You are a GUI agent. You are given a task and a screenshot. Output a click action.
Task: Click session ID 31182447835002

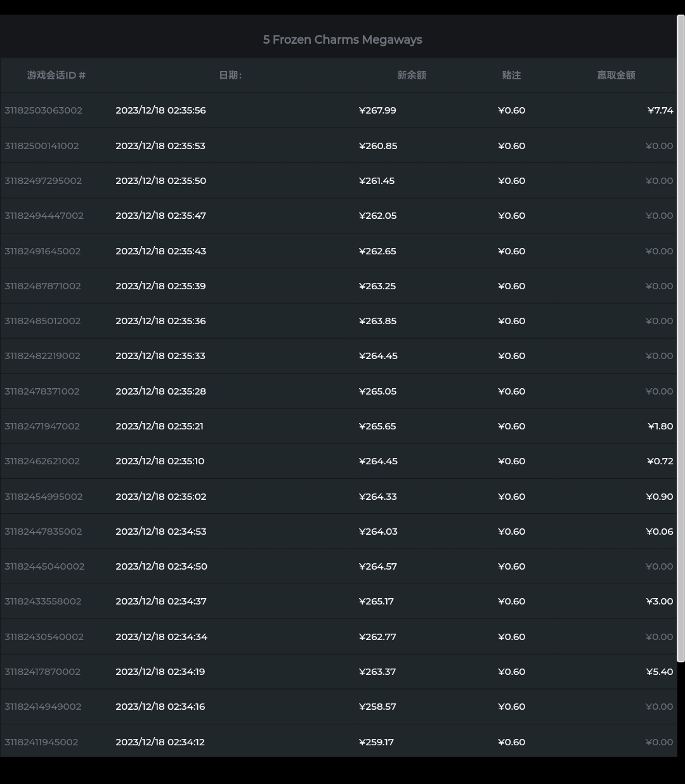(43, 532)
